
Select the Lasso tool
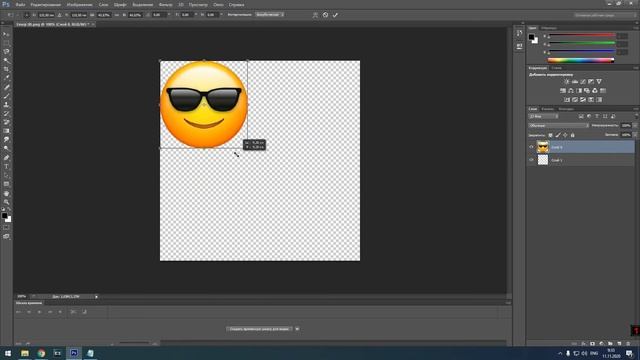point(6,51)
